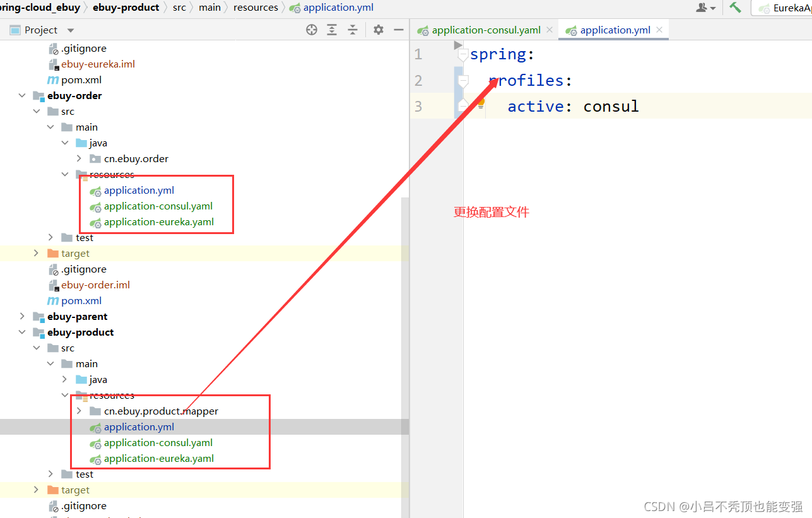Click the active key on line 3

(x=536, y=107)
